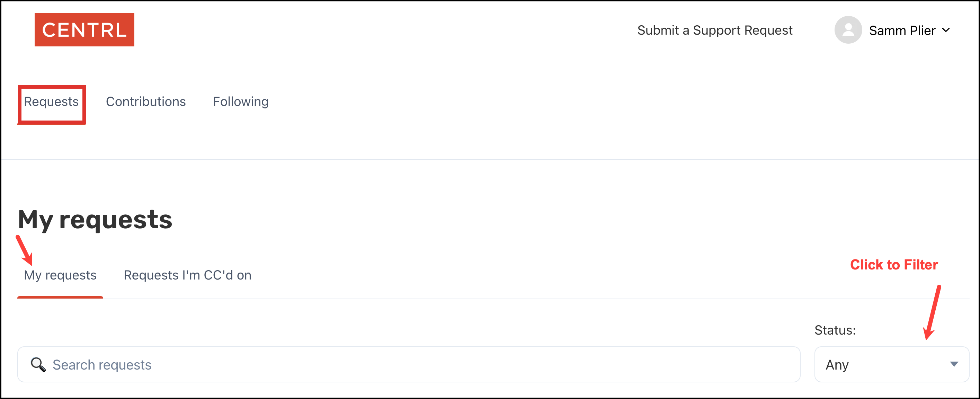This screenshot has width=980, height=399.
Task: Click the CENTRL logo
Action: (x=84, y=30)
